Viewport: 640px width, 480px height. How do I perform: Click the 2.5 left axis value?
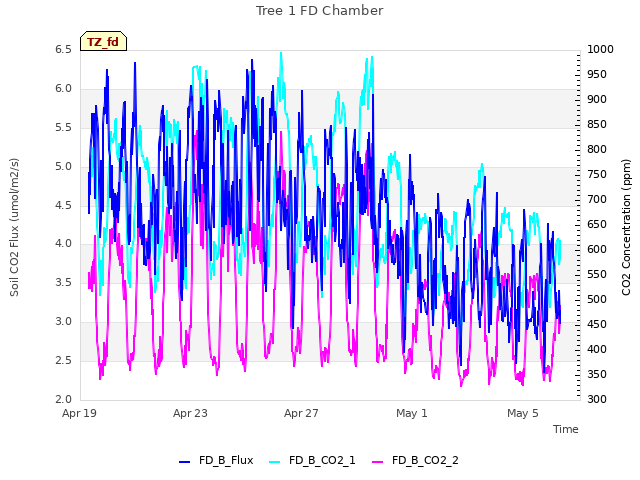pyautogui.click(x=63, y=360)
